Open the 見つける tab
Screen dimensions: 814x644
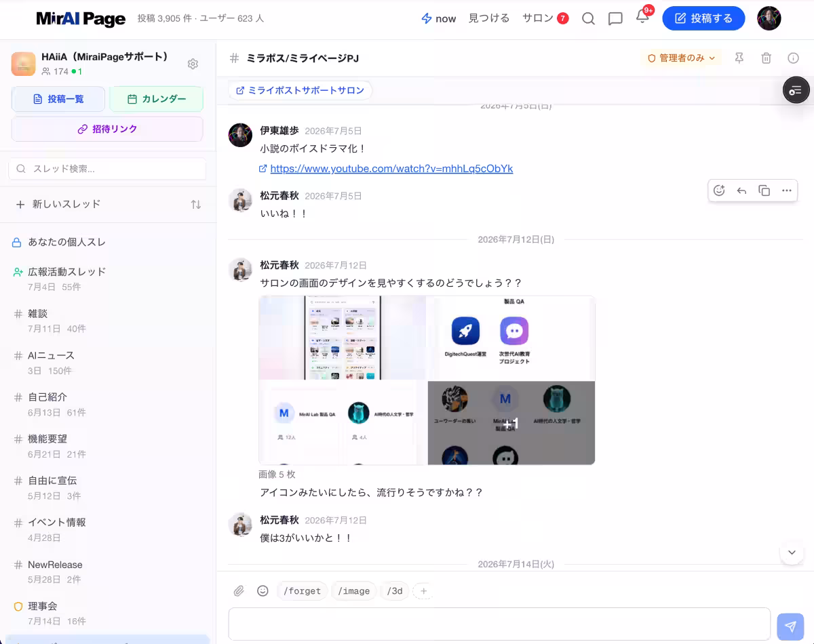pos(489,18)
